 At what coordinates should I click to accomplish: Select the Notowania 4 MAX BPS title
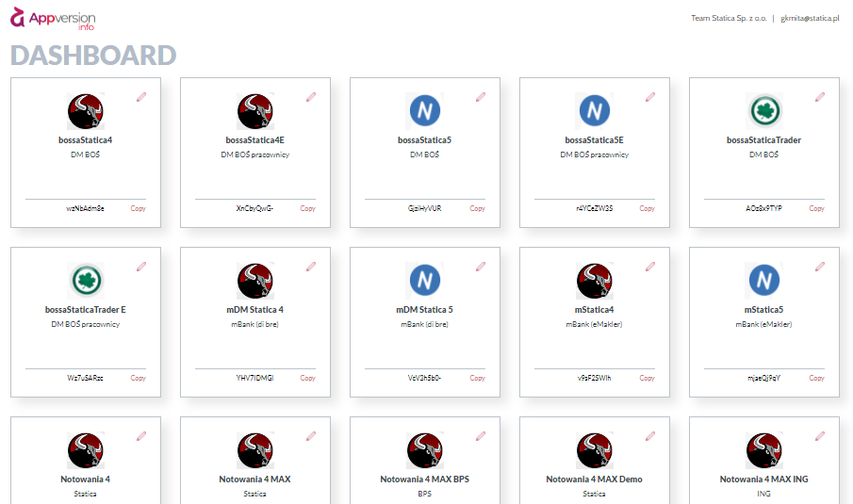tap(425, 480)
